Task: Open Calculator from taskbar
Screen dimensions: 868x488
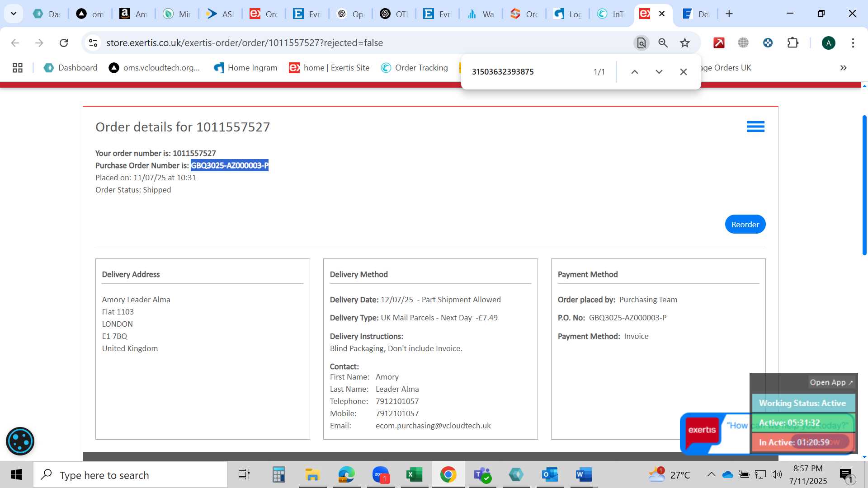Action: pos(278,475)
